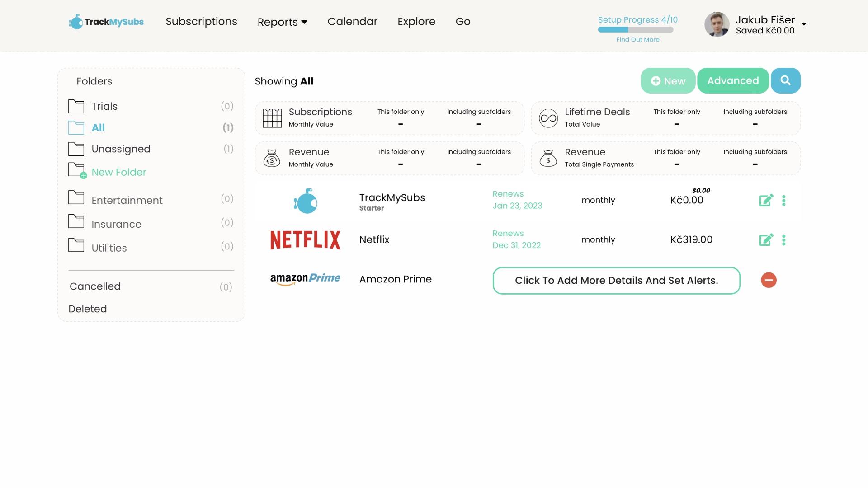
Task: Click the Utilities folder icon
Action: point(76,245)
